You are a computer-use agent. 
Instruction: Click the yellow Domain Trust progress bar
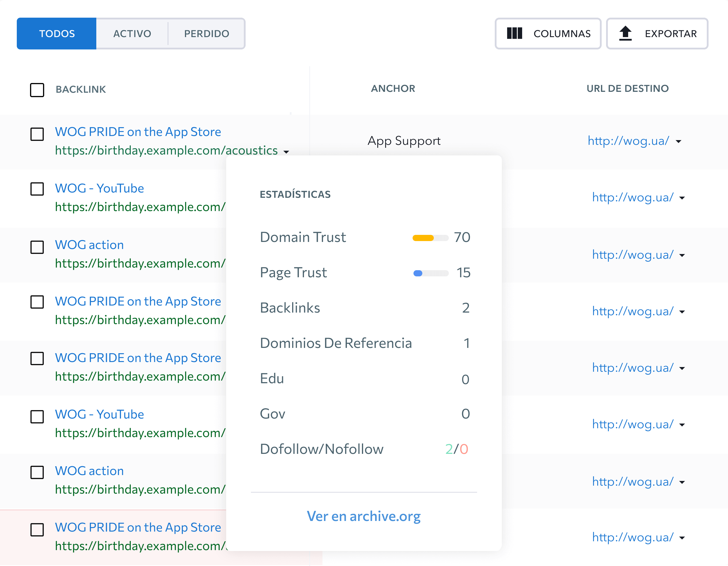(430, 238)
